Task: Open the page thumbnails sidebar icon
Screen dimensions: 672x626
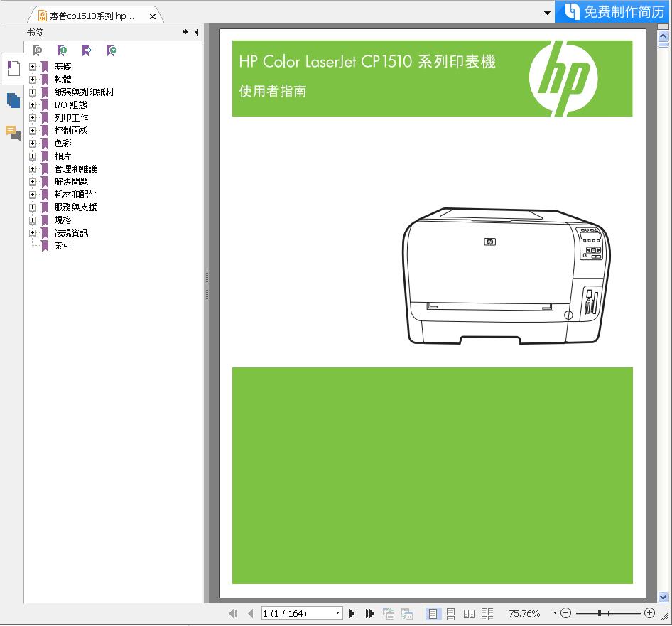Action: point(13,100)
